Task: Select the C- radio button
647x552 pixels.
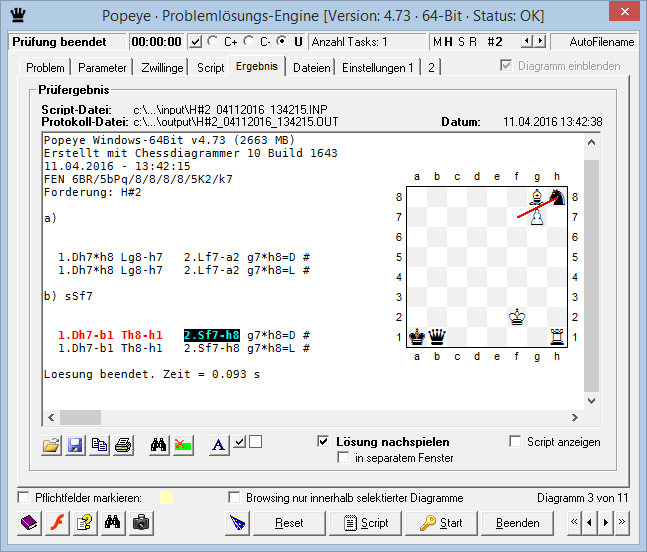Action: pos(249,41)
